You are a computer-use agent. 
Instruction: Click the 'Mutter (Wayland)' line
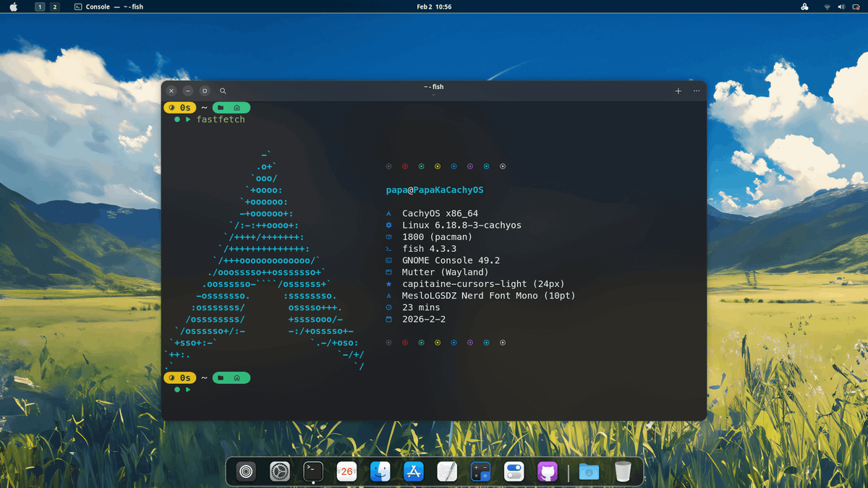[x=446, y=272]
